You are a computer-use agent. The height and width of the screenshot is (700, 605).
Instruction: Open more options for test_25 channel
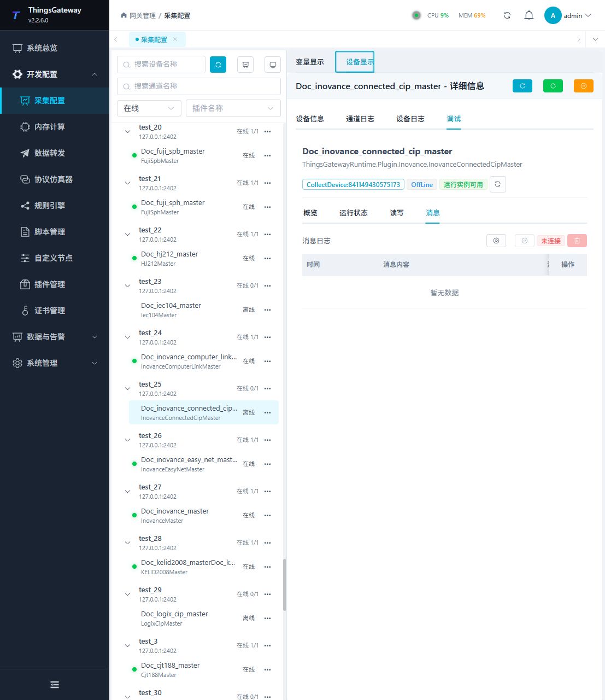pyautogui.click(x=267, y=389)
